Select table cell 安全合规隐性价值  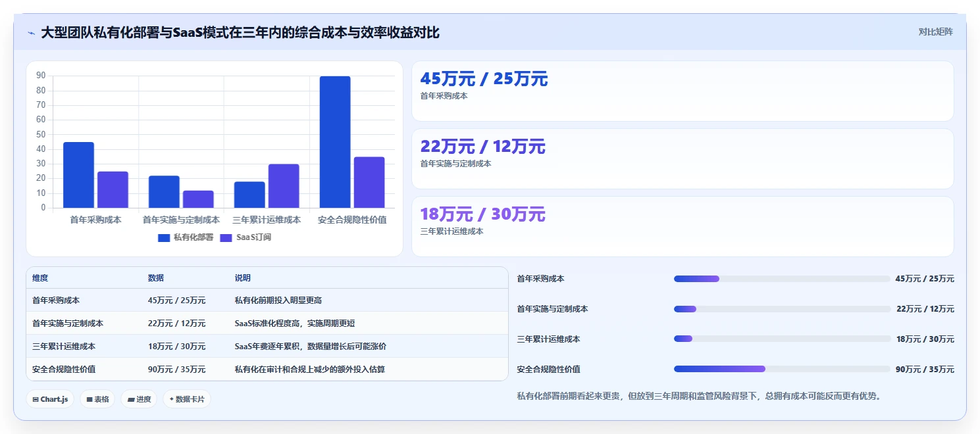pos(64,370)
